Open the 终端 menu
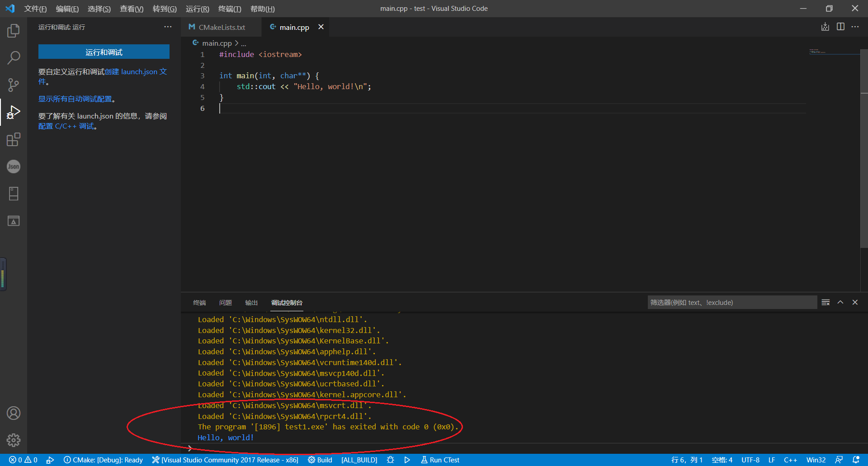Image resolution: width=868 pixels, height=466 pixels. point(230,9)
